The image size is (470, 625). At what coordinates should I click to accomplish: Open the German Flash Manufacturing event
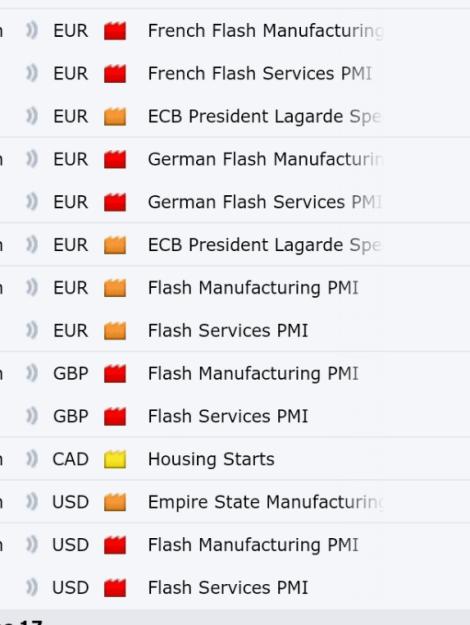265,159
